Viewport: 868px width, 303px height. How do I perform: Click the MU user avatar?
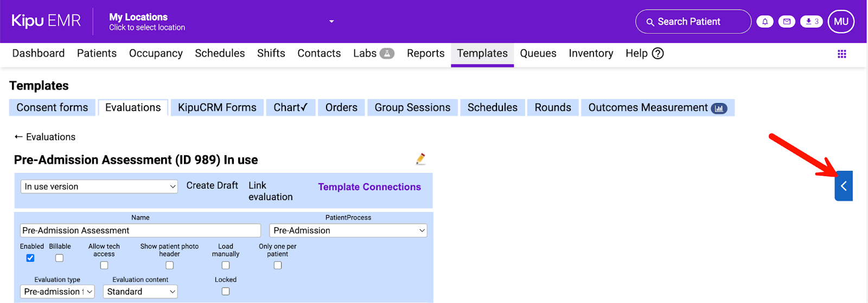pyautogui.click(x=841, y=22)
